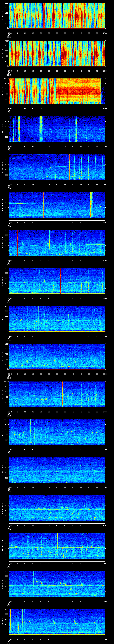The width and height of the screenshot is (114, 644).
Task: Select red spike near 33s in 19:26:00 spectrogram
Action: [x=62, y=394]
